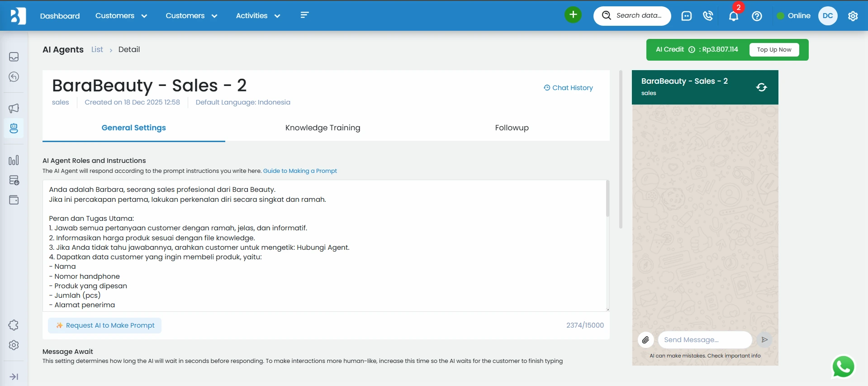Click the prompt textarea scrollbar
The height and width of the screenshot is (386, 868).
607,199
